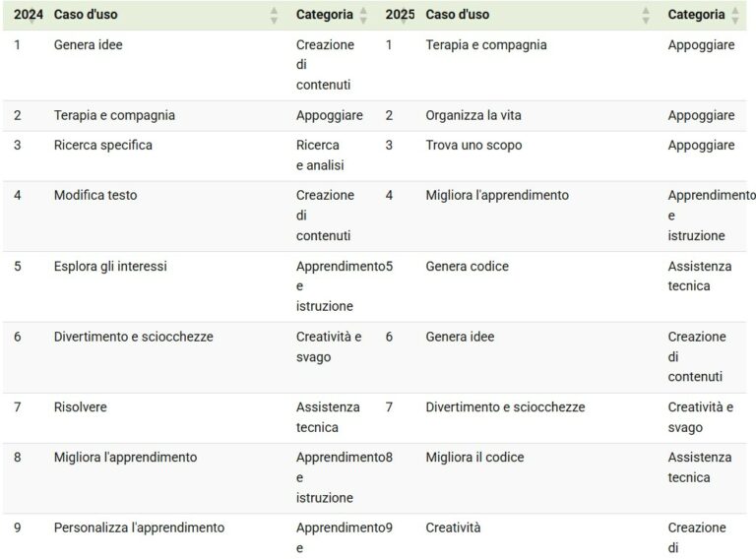Select the 'Migliora il codice' cell
This screenshot has height=559, width=756.
(x=474, y=458)
